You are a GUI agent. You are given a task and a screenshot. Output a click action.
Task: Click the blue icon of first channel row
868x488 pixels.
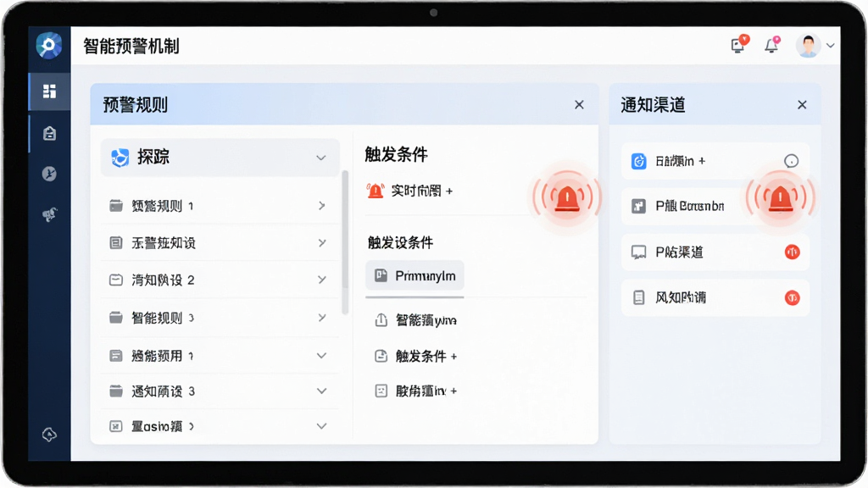point(639,161)
